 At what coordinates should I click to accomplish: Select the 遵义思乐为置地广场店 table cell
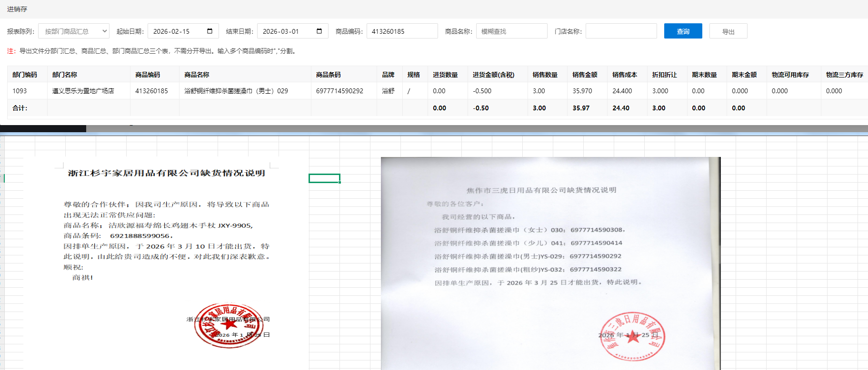83,91
